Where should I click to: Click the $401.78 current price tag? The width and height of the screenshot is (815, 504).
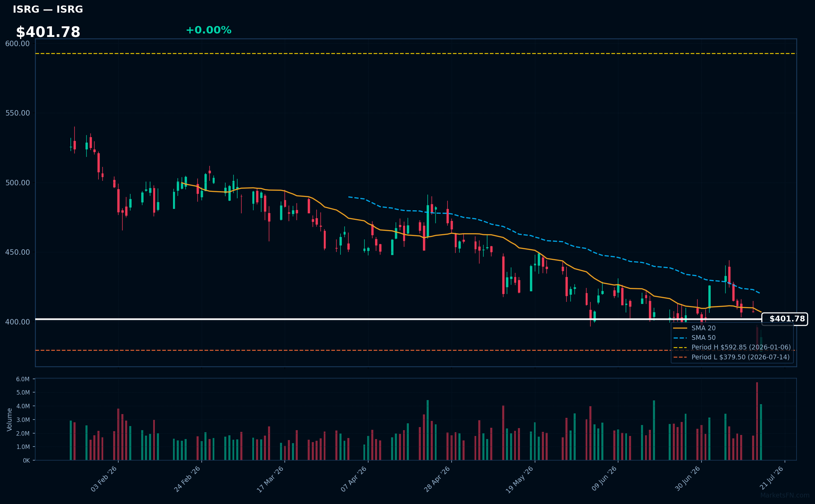[785, 319]
